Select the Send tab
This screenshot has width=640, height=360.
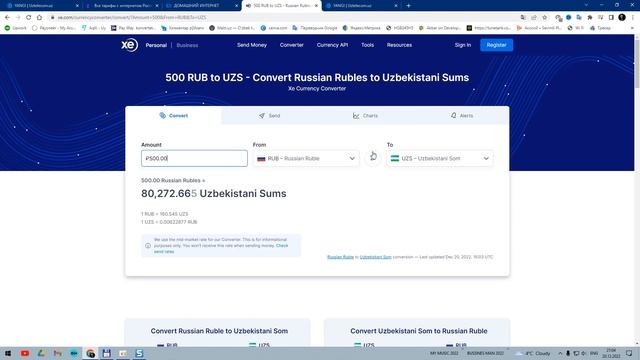point(269,116)
